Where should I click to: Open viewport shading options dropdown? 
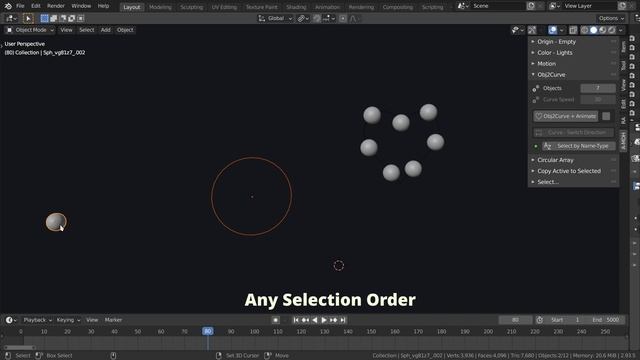coord(620,30)
